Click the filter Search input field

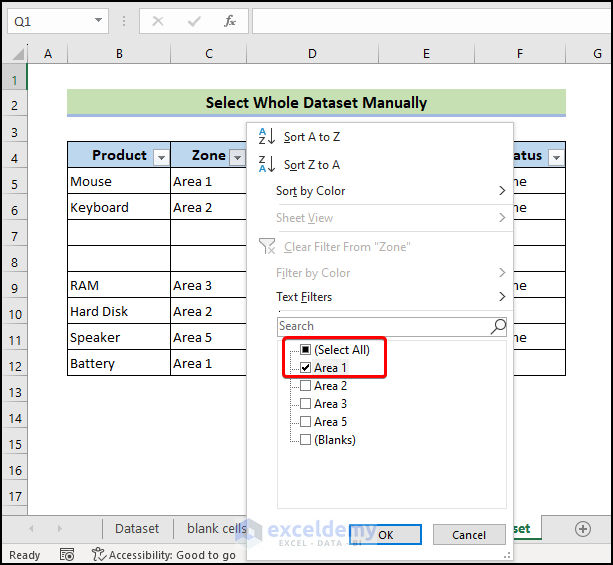392,326
